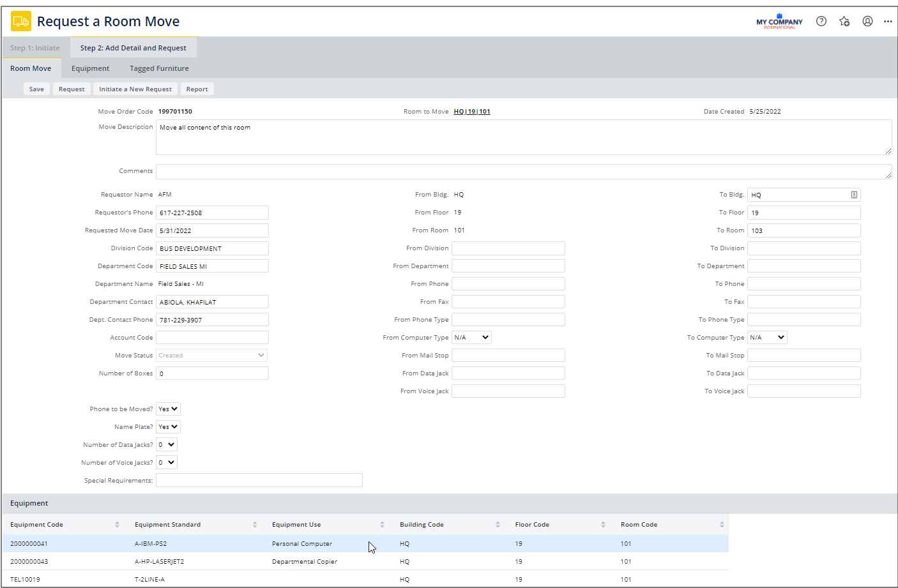Image resolution: width=898 pixels, height=588 pixels.
Task: Open the To Computer Type dropdown
Action: tap(767, 338)
